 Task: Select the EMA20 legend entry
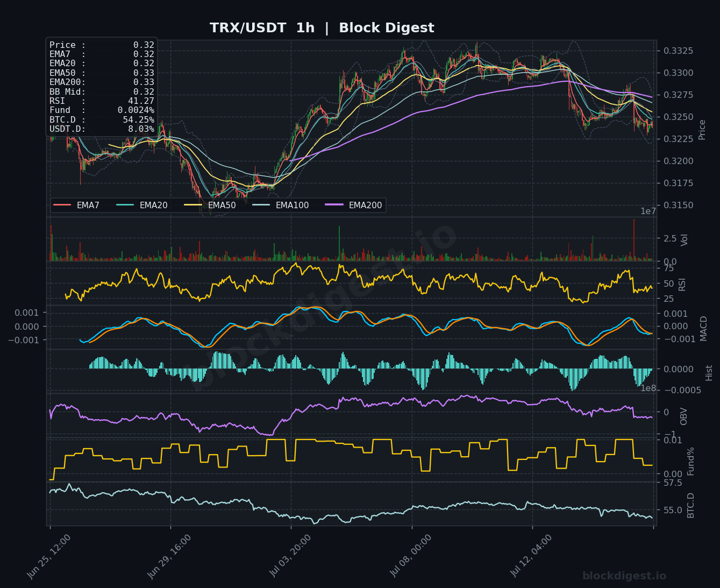[141, 205]
